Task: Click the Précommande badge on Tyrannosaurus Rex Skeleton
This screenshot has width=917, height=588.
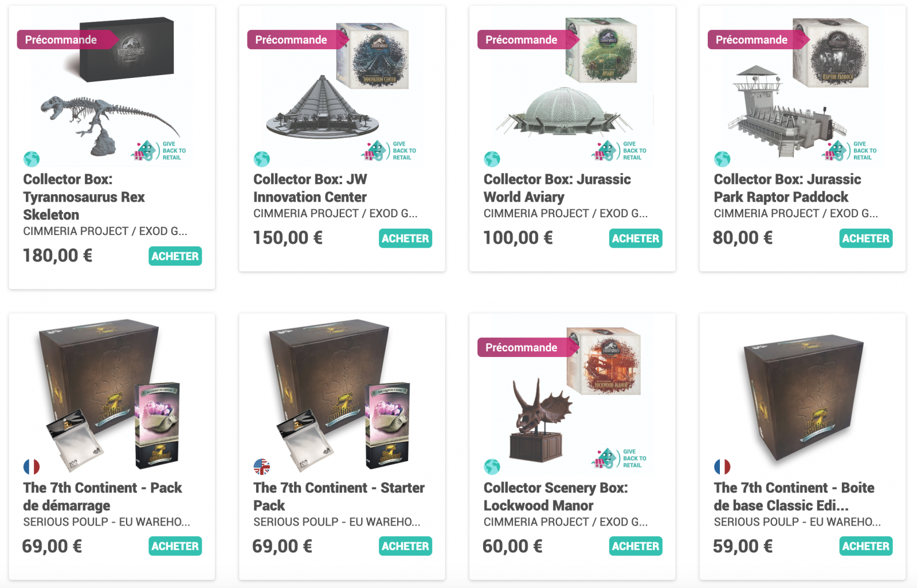Action: [x=61, y=40]
